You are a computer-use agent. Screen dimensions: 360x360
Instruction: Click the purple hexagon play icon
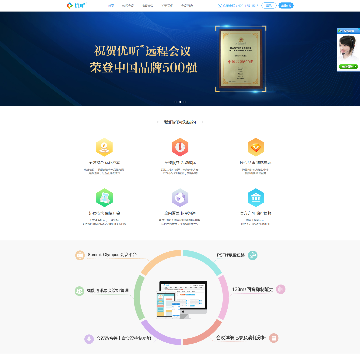(x=180, y=197)
